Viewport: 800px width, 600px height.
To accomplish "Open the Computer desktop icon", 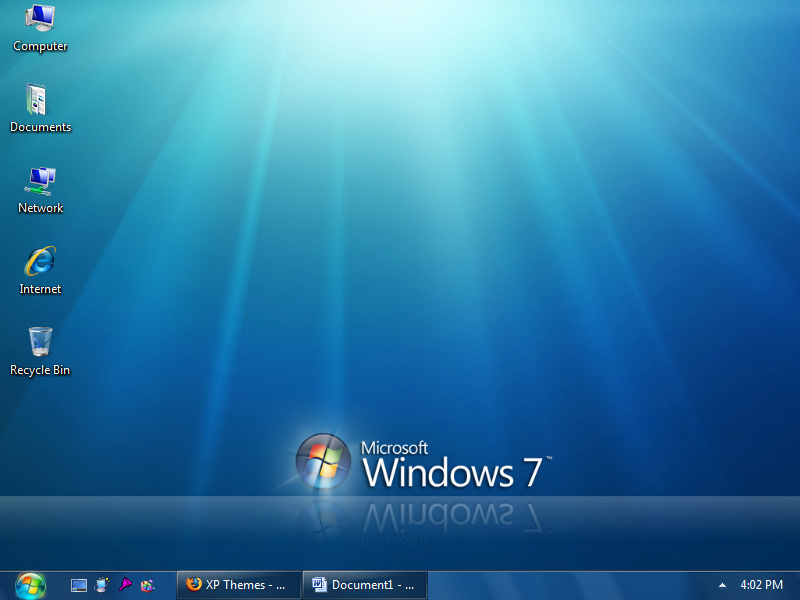I will tap(40, 28).
